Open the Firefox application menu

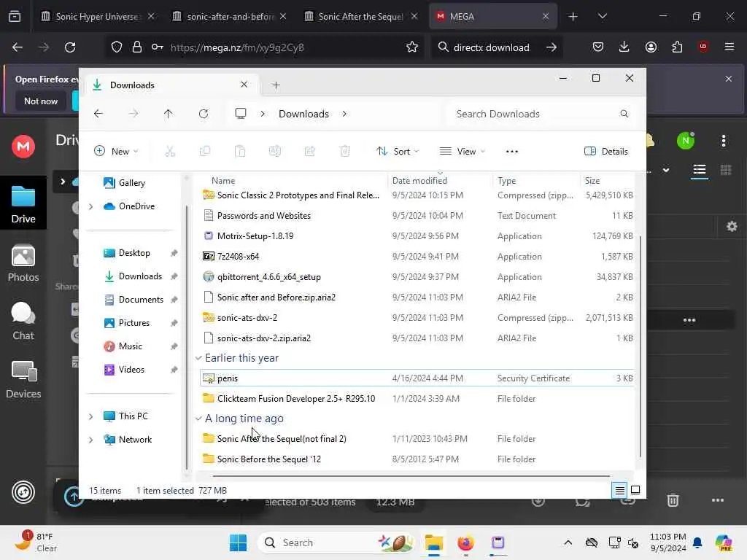[x=729, y=47]
